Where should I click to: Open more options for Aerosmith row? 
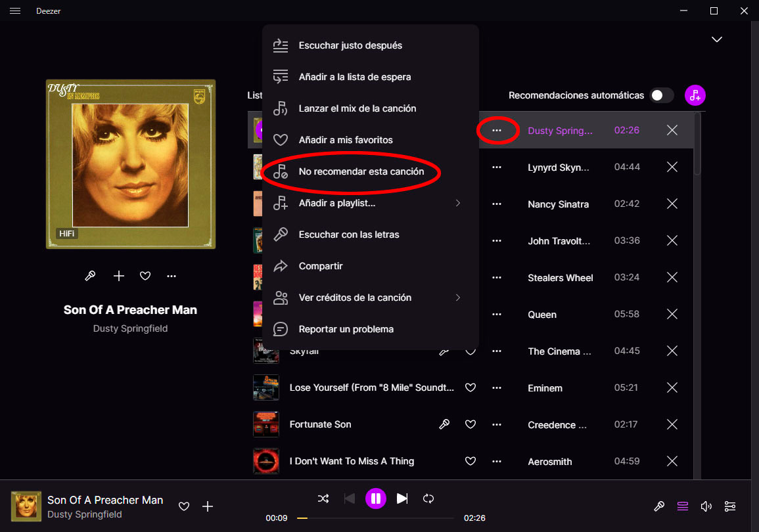(497, 461)
